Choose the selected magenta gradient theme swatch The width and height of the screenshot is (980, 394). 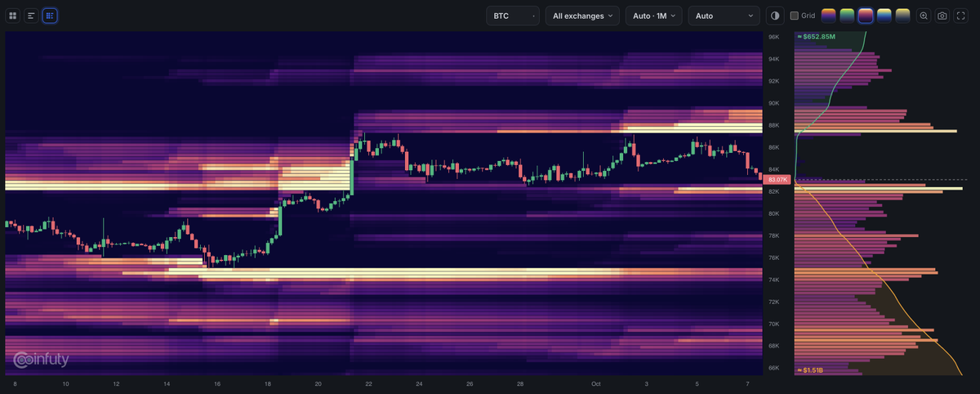pos(866,16)
